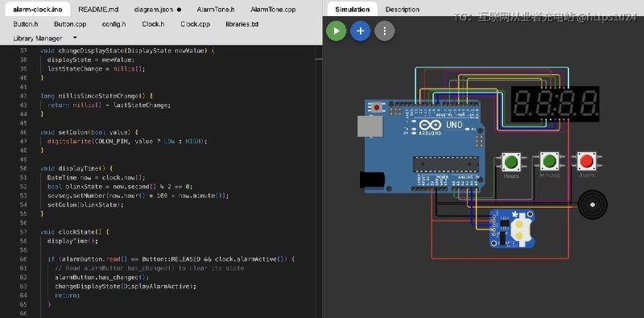Start the simulation with the green play button
Image resolution: width=644 pixels, height=318 pixels.
coord(336,31)
